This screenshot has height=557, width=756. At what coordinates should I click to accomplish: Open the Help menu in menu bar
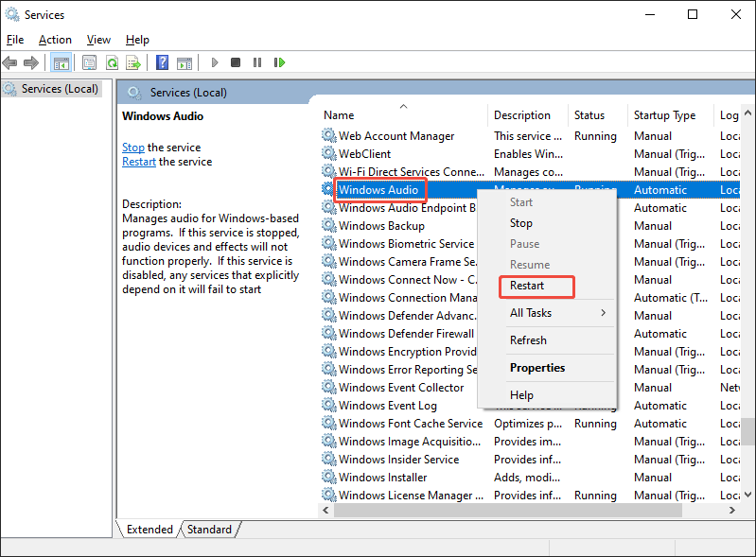[x=137, y=40]
